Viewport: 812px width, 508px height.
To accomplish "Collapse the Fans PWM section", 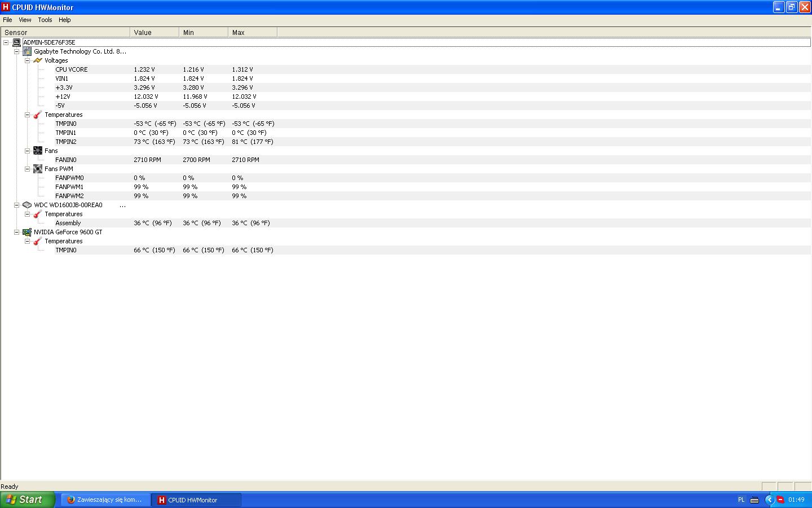I will (27, 169).
